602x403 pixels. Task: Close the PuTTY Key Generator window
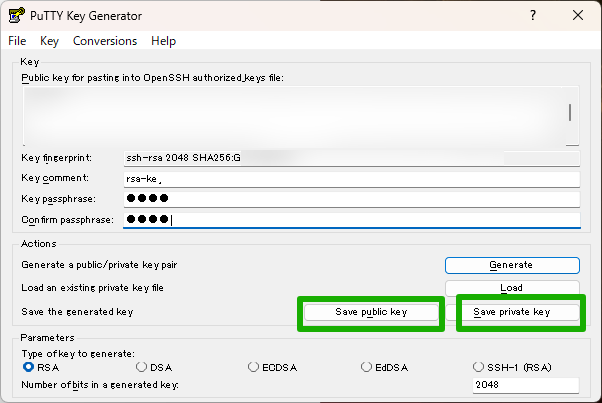[577, 16]
